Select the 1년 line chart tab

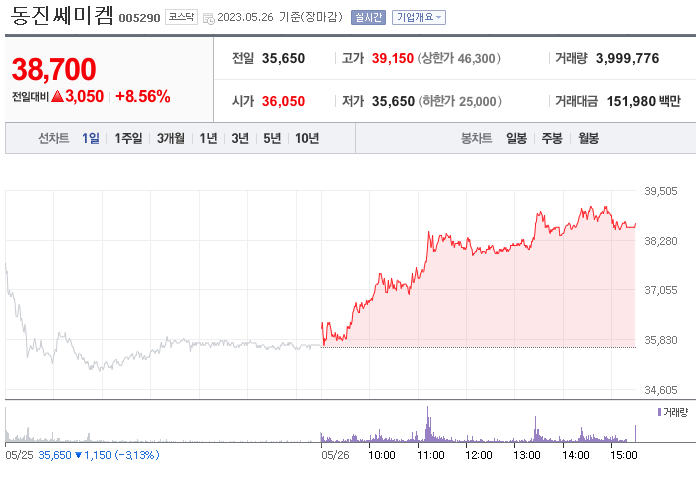[208, 138]
